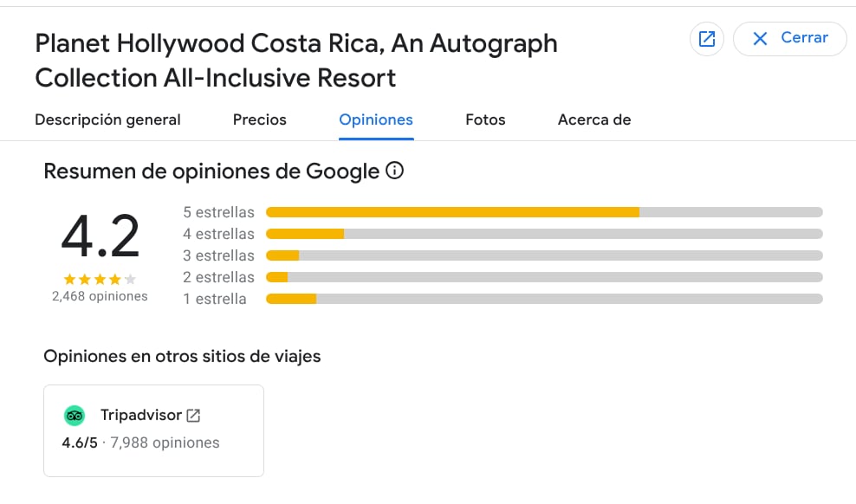Click the Tripadvisor owl logo
Image resolution: width=856 pixels, height=504 pixels.
click(75, 416)
